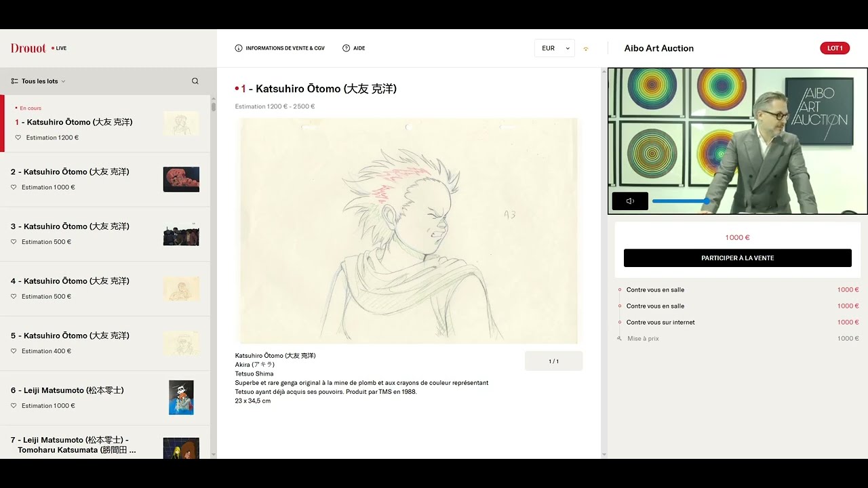Select lot 3 Katsuhiro Ōtomo entry
The width and height of the screenshot is (868, 488).
tap(106, 235)
